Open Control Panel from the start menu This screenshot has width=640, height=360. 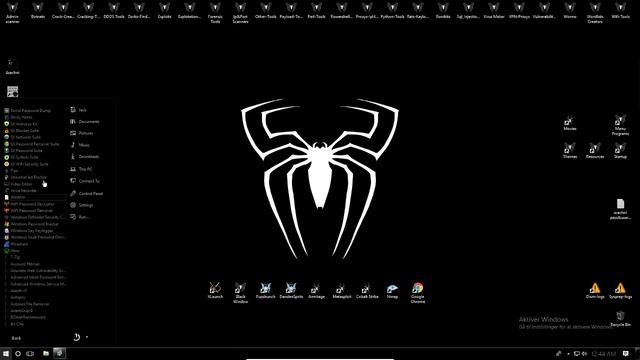(x=87, y=193)
